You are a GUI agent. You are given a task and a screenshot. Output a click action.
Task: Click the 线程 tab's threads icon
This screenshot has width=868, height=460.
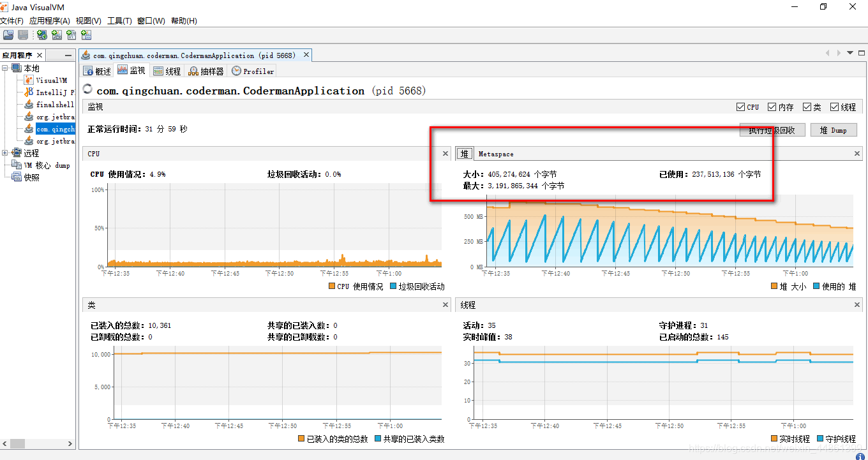158,71
